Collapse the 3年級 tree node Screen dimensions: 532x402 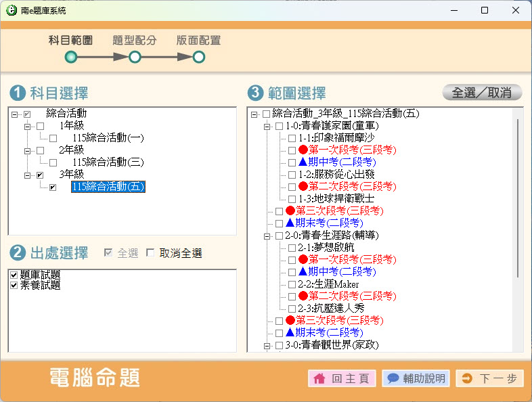click(x=27, y=175)
